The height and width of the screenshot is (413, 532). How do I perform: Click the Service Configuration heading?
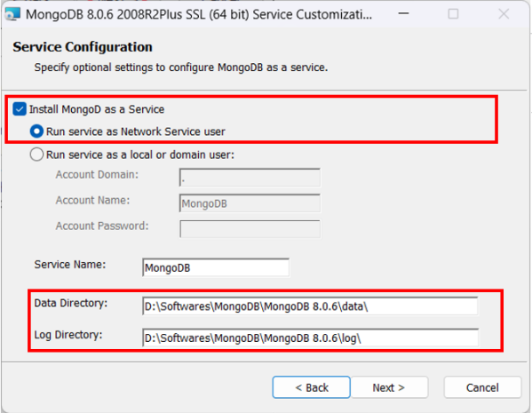pos(83,47)
